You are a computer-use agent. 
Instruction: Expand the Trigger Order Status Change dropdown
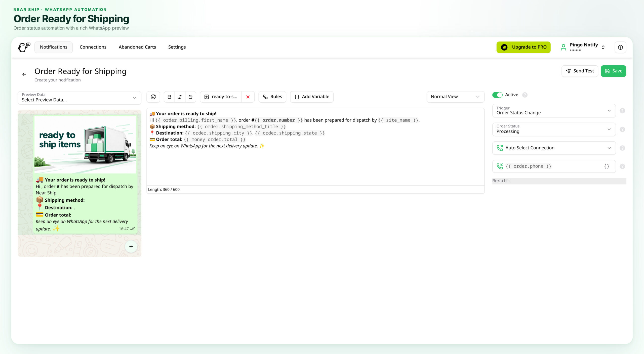pyautogui.click(x=554, y=111)
